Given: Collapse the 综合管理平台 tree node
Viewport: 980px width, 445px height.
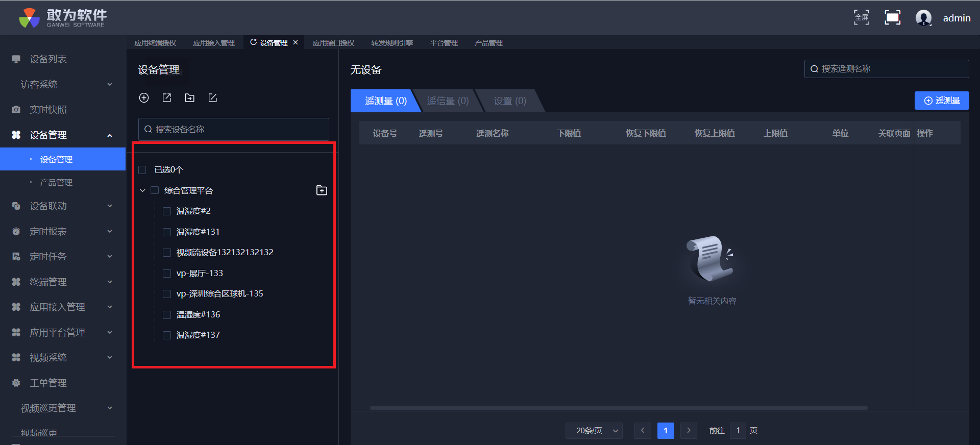Looking at the screenshot, I should click(142, 190).
